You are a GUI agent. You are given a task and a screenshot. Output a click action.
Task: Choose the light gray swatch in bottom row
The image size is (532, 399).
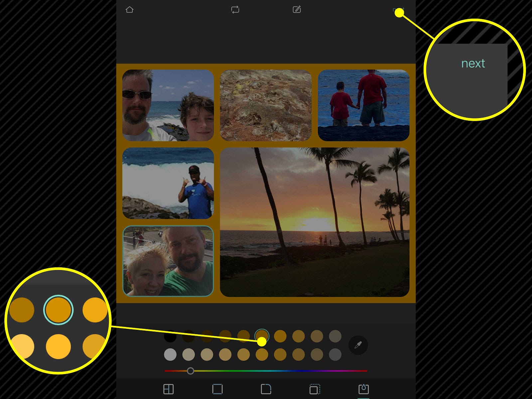pyautogui.click(x=170, y=354)
